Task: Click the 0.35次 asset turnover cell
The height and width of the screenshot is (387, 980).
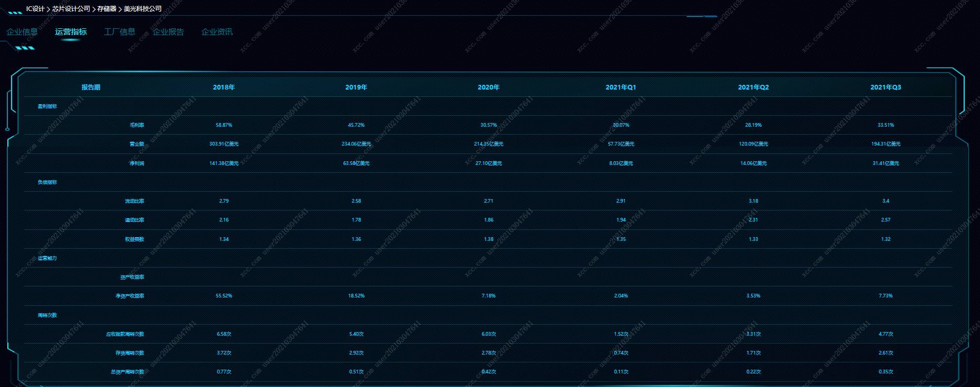Action: 886,372
